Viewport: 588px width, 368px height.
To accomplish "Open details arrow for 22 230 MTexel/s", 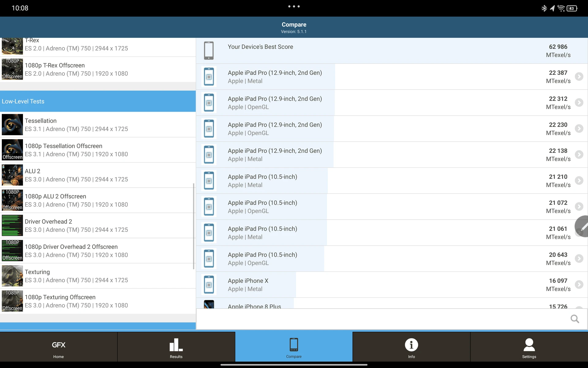I will (x=579, y=128).
